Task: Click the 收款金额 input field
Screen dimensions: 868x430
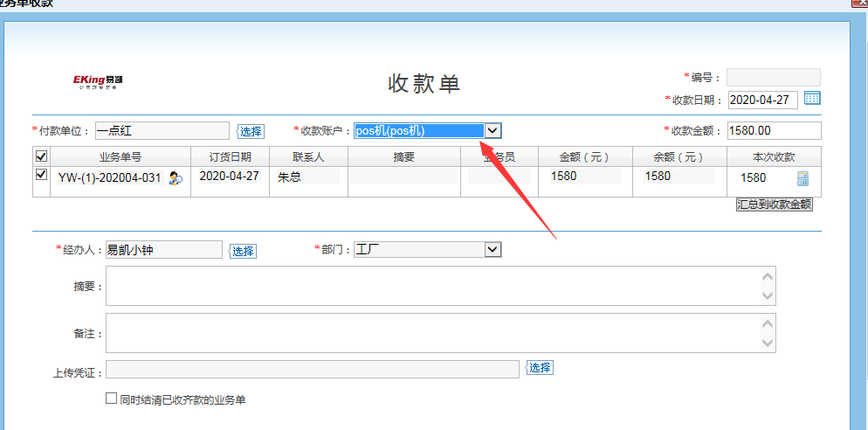Action: [x=774, y=130]
